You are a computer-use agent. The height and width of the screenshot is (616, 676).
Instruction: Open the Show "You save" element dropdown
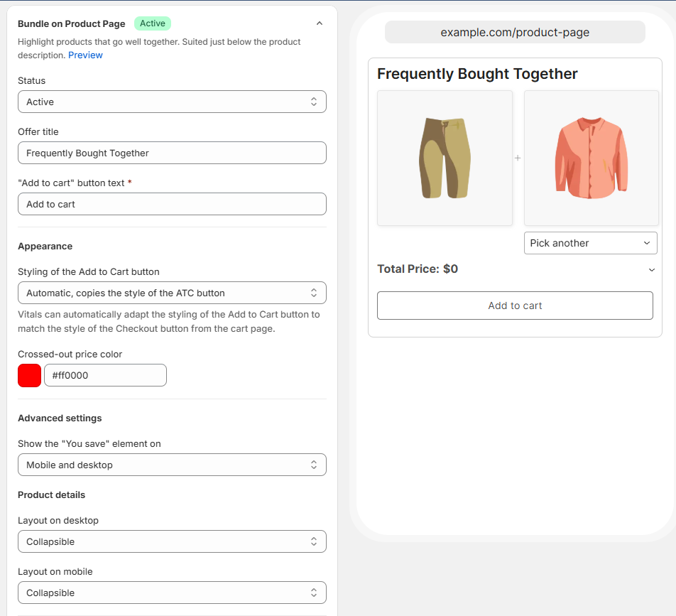tap(172, 465)
